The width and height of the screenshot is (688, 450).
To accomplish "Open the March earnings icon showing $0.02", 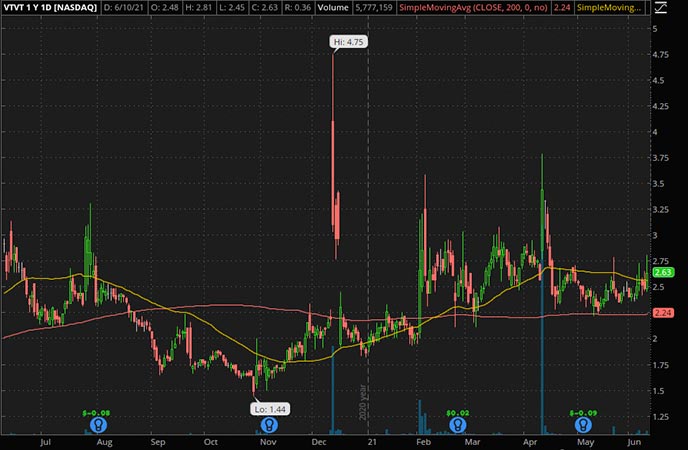I will point(458,424).
